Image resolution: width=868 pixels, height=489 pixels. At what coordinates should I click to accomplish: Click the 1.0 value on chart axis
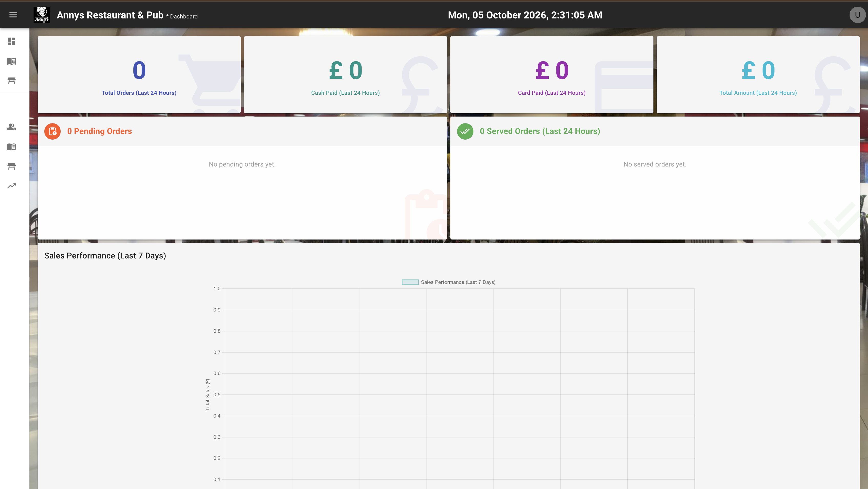click(217, 288)
